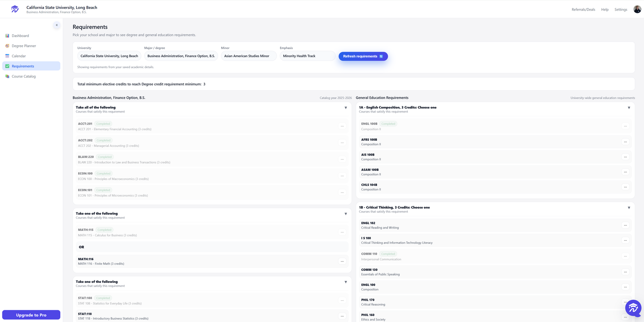Image resolution: width=644 pixels, height=322 pixels.
Task: Open Degree Planner in the sidebar
Action: coord(31,46)
